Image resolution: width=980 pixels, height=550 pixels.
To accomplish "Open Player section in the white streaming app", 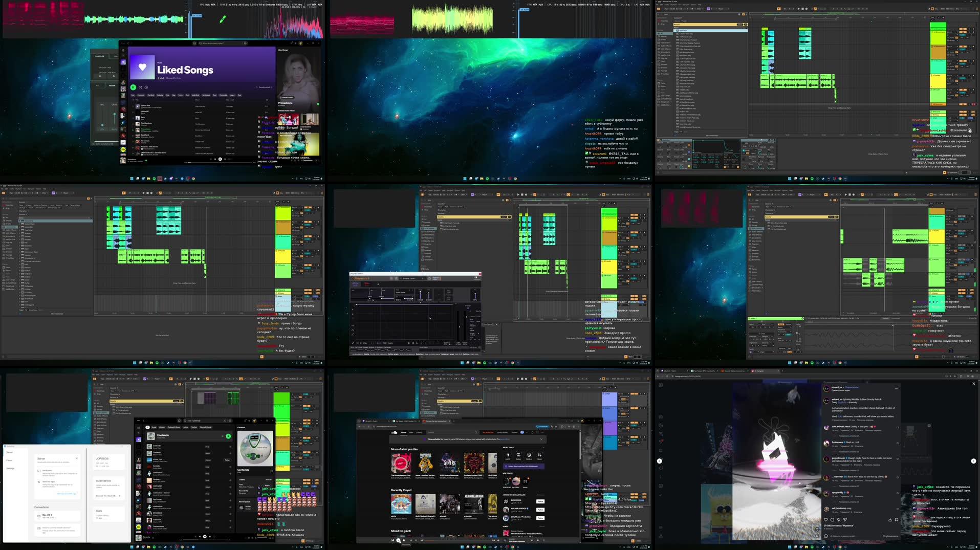I will click(9, 460).
